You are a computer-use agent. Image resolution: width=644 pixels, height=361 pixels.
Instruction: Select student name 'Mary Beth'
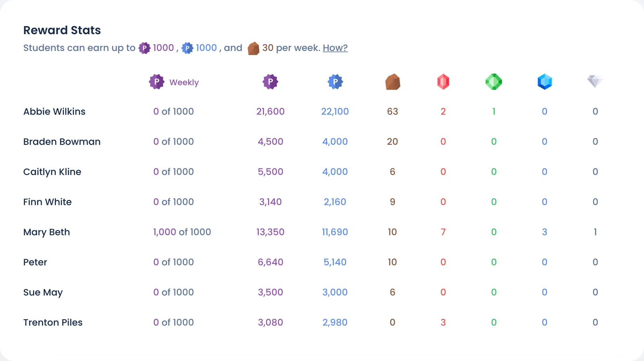(47, 232)
